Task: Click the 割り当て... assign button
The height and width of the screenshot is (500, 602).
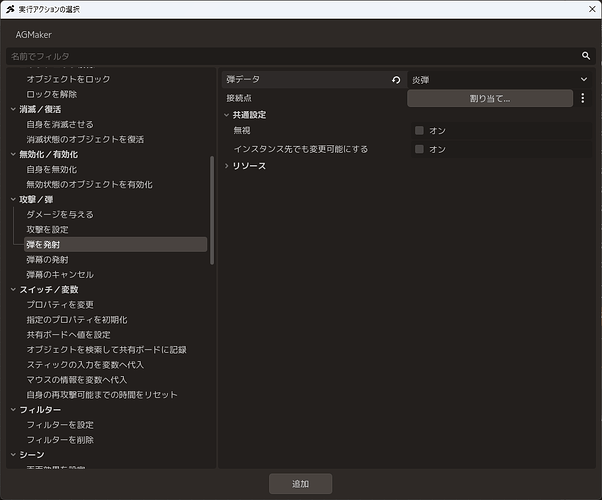Action: pyautogui.click(x=490, y=99)
